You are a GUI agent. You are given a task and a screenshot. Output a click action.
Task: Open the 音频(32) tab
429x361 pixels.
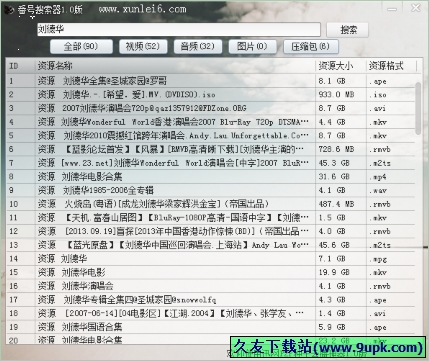198,46
